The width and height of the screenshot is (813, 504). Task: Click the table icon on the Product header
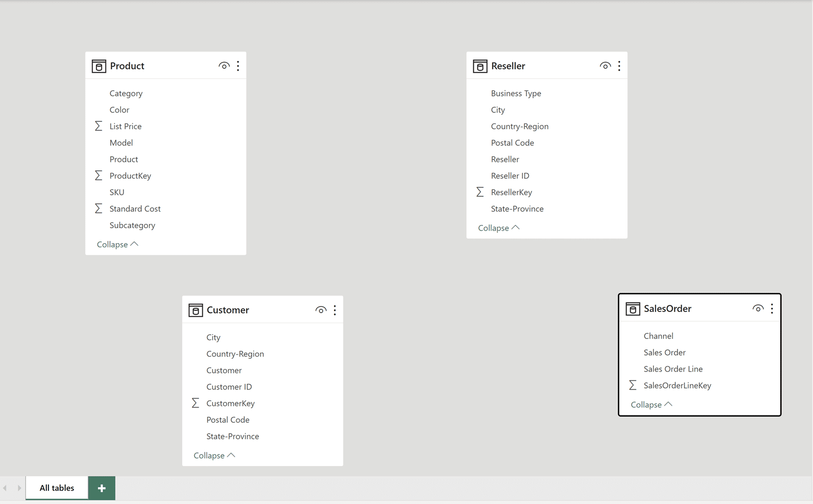(98, 66)
